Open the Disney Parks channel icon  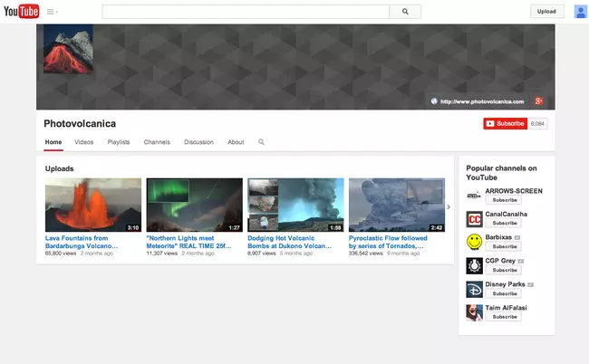pos(474,290)
